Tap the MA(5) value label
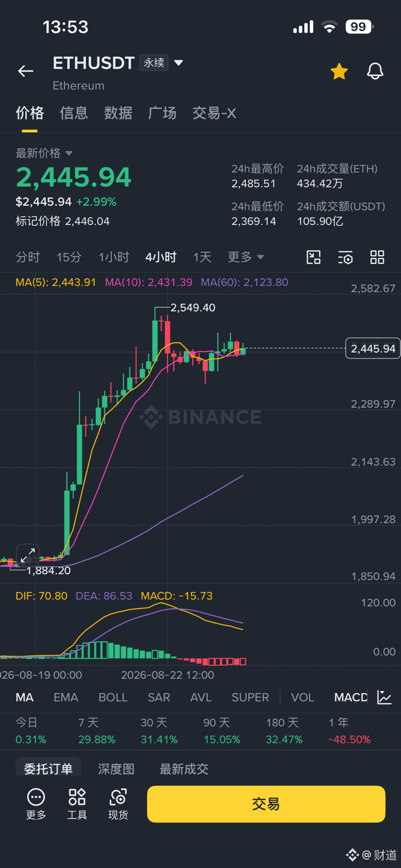Screen dimensions: 401x868 56,282
